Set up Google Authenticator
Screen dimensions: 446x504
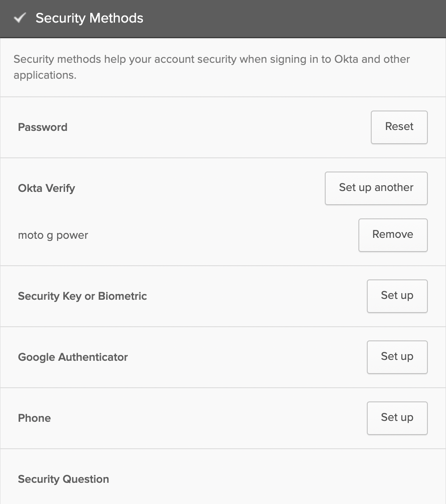[397, 357]
